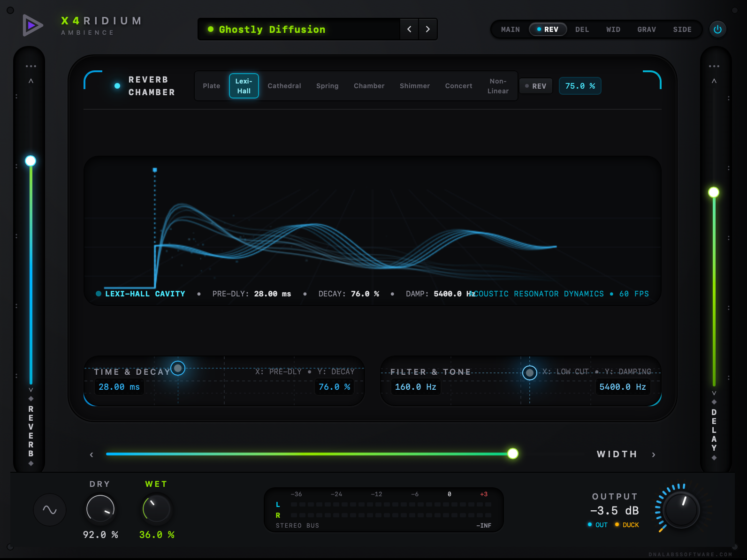The image size is (747, 560).
Task: Switch to the MAIN tab
Action: [511, 30]
